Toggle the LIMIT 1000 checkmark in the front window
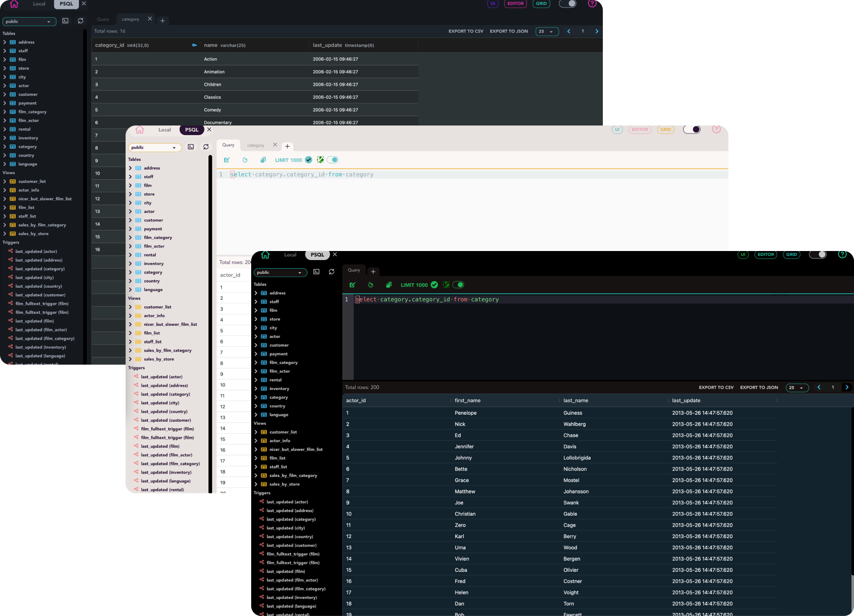Image resolution: width=854 pixels, height=616 pixels. pyautogui.click(x=434, y=285)
